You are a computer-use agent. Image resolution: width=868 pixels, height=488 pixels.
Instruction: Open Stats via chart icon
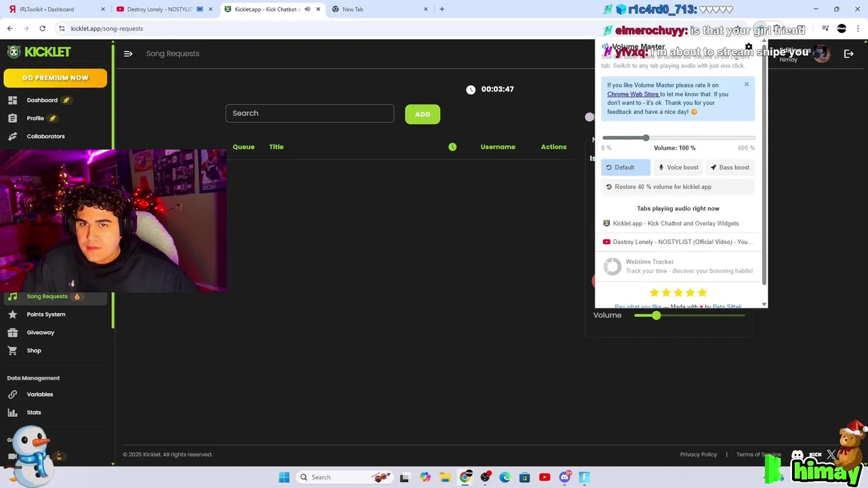(x=12, y=412)
